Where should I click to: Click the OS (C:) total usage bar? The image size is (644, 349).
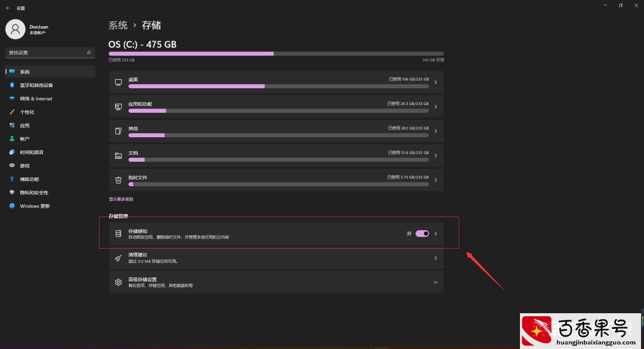276,54
